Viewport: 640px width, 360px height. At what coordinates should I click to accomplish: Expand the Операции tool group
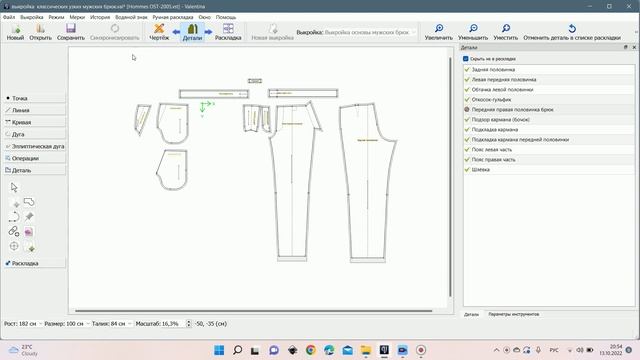pyautogui.click(x=34, y=158)
